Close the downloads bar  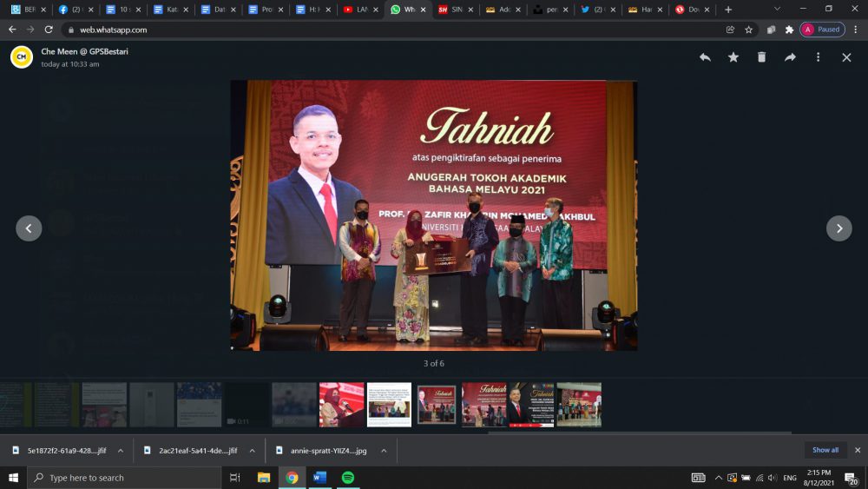pyautogui.click(x=858, y=450)
